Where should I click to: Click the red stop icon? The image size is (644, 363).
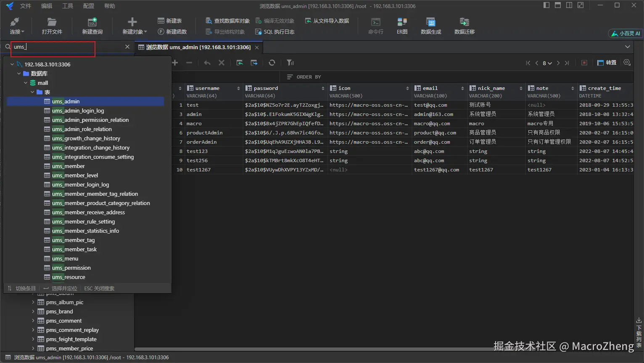tap(584, 63)
